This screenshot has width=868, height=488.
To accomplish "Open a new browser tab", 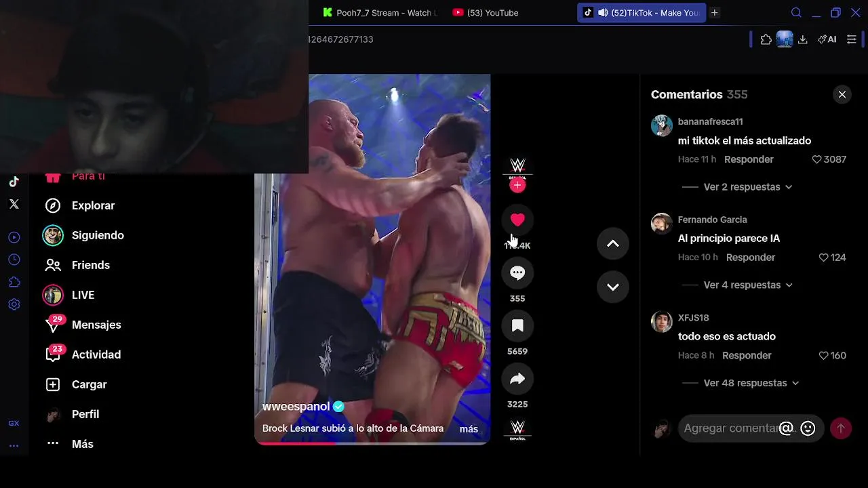I will click(714, 13).
